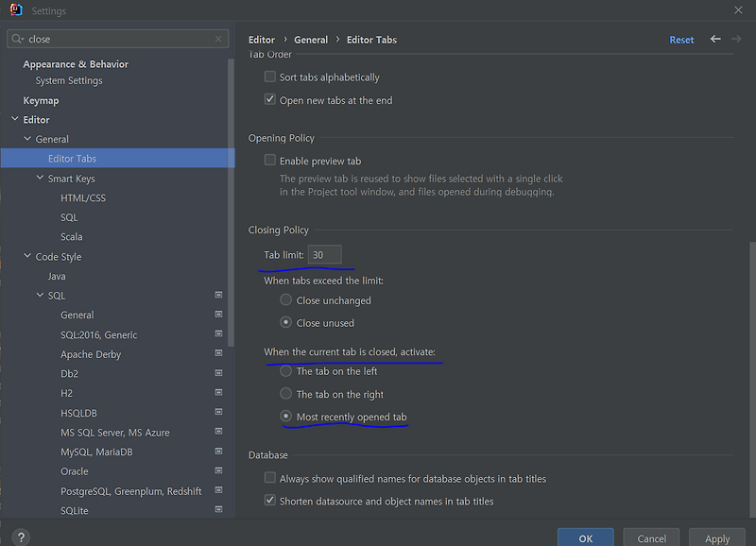Image resolution: width=756 pixels, height=546 pixels.
Task: Click the scheme icon beside SQL2016, Generic
Action: (218, 334)
